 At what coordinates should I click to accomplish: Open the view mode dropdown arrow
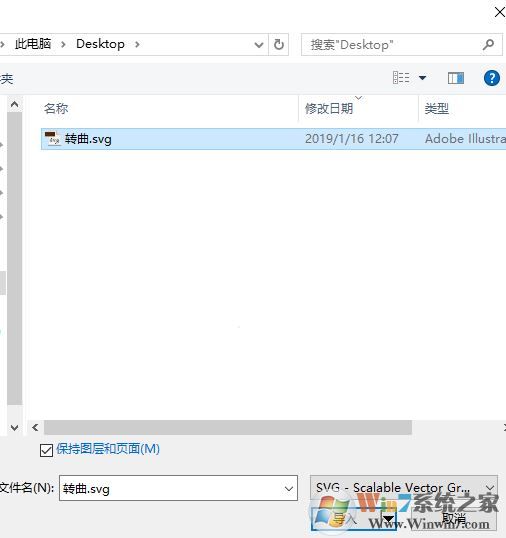coord(423,78)
